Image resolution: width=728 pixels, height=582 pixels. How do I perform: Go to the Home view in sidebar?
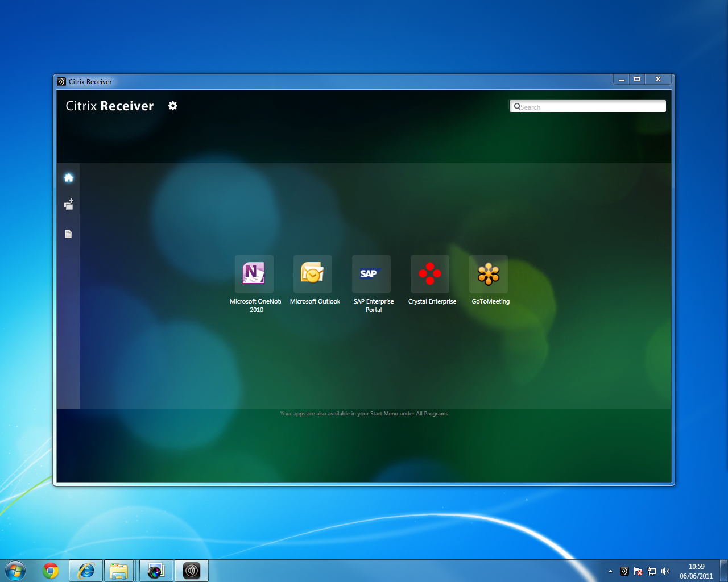coord(69,178)
